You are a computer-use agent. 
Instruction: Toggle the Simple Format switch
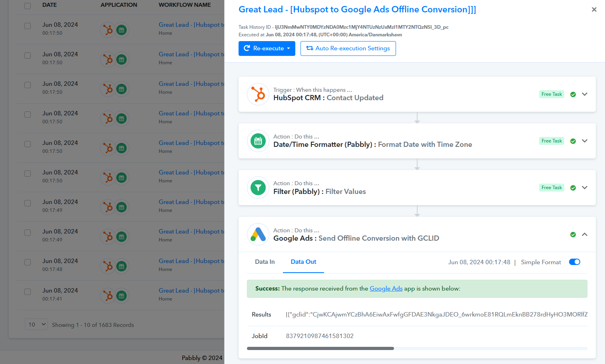tap(575, 262)
